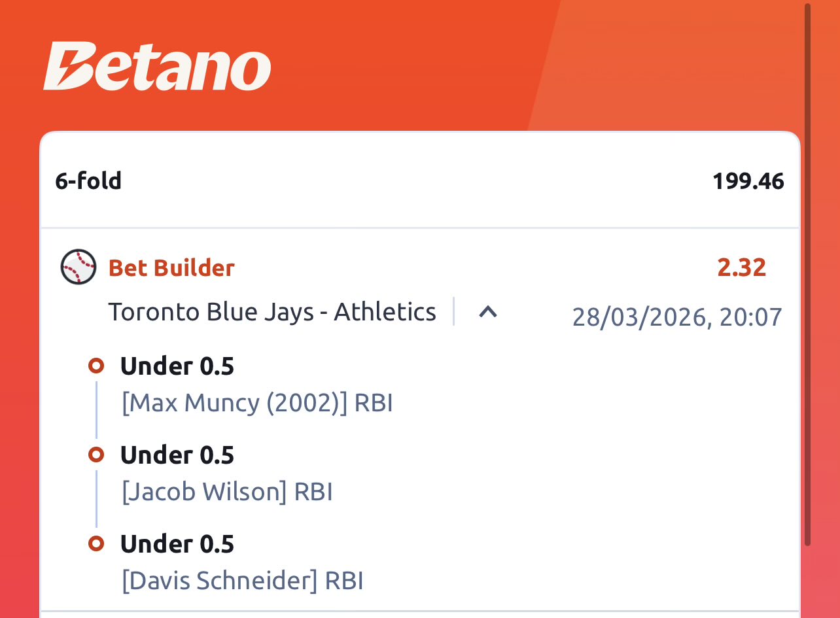Click the connector line between Muncy and Wilson legs
This screenshot has width=840, height=618.
[x=96, y=410]
